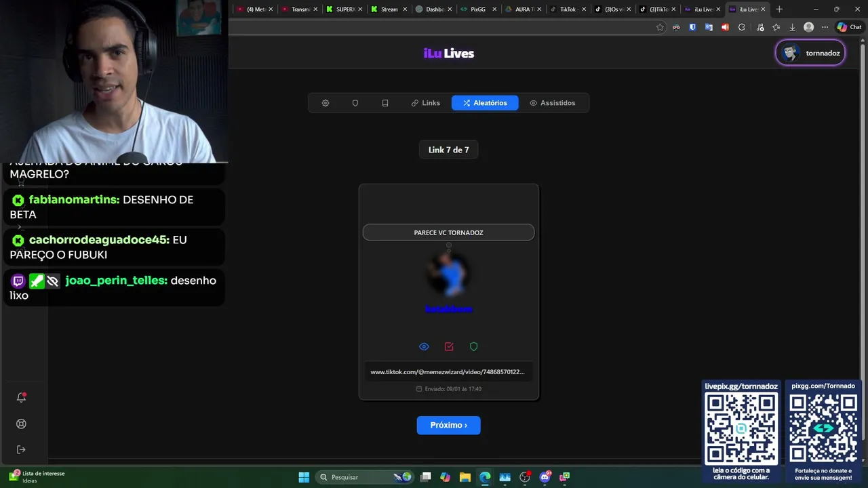868x488 pixels.
Task: Click the favorite star in the address bar
Action: coord(660,27)
